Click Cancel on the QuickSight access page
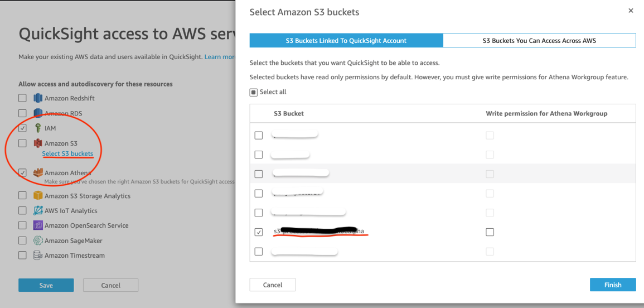 pos(110,285)
